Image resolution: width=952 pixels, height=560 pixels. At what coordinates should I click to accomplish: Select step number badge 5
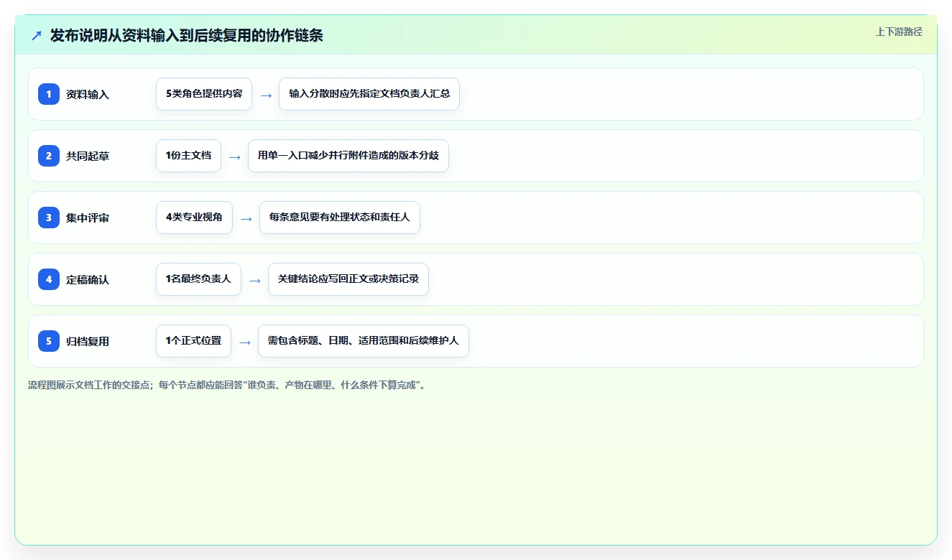(49, 341)
